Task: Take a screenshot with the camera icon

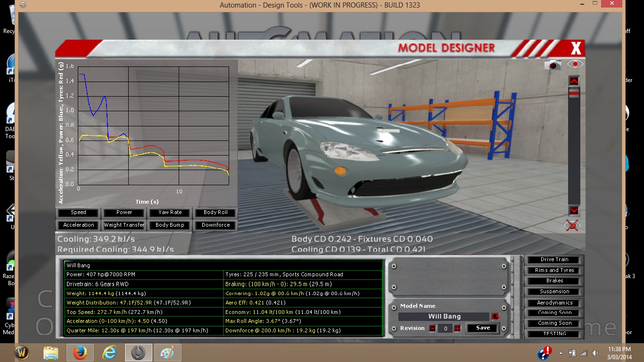Action: tap(553, 65)
